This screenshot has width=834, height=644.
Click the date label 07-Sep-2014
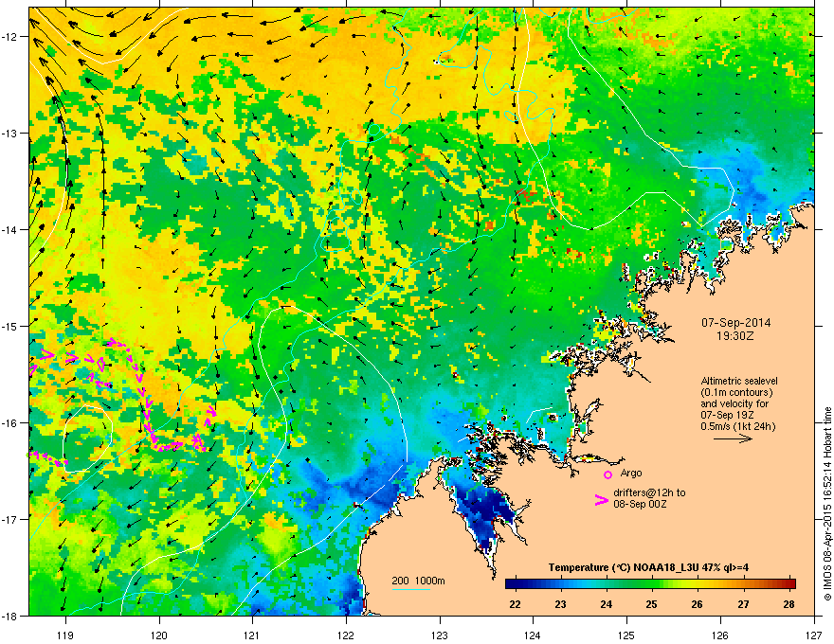(x=735, y=323)
